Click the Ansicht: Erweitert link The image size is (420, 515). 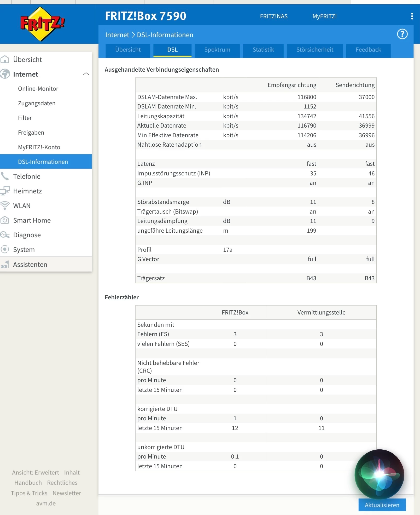(36, 472)
